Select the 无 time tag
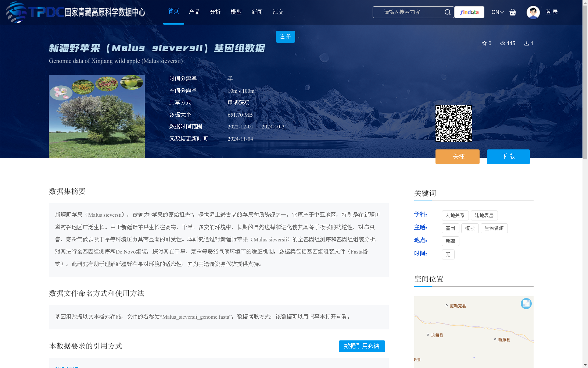Screen dimensions: 588x368 click(x=448, y=255)
